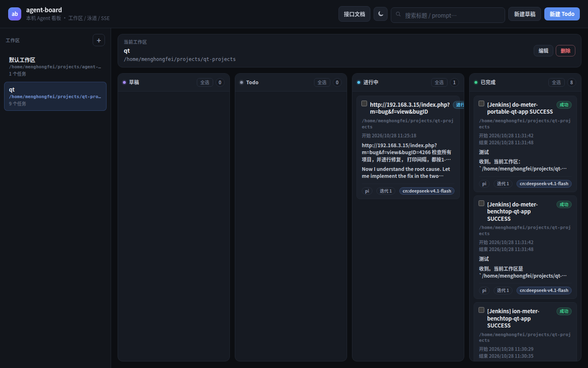Open the 接口文档 button
Image resolution: width=588 pixels, height=368 pixels.
[x=354, y=14]
